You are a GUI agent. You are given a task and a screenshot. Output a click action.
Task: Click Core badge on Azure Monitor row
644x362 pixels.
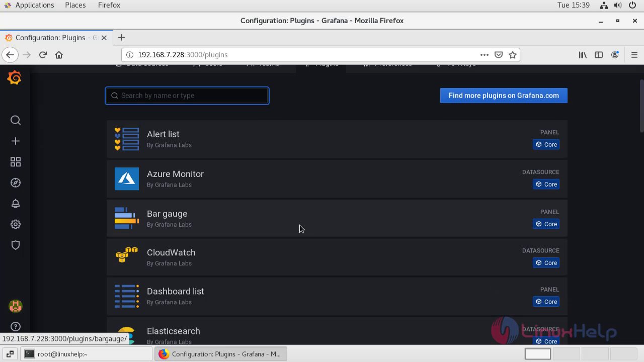pos(546,184)
